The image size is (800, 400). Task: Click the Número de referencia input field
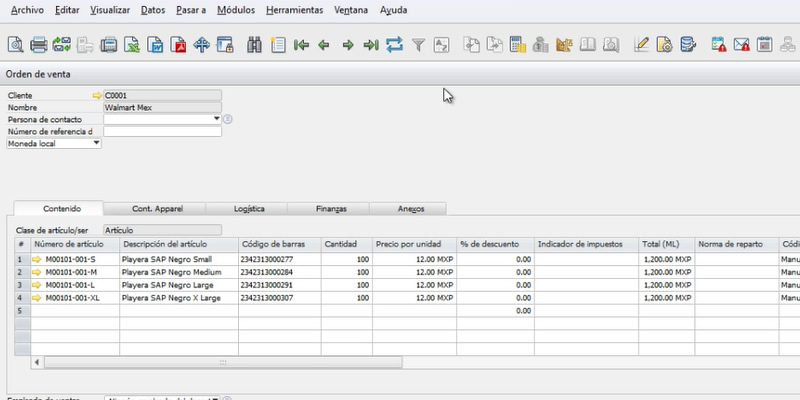coord(162,131)
